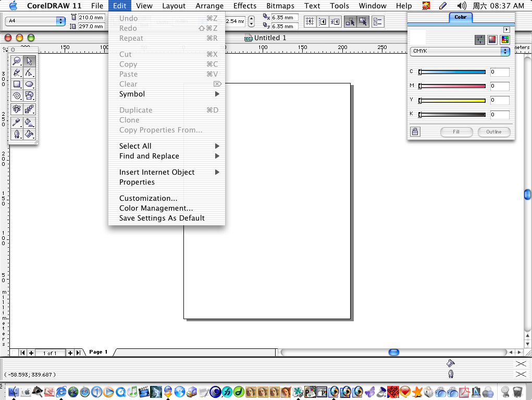Click the Outline button in Color docker
The width and height of the screenshot is (532, 400).
493,132
